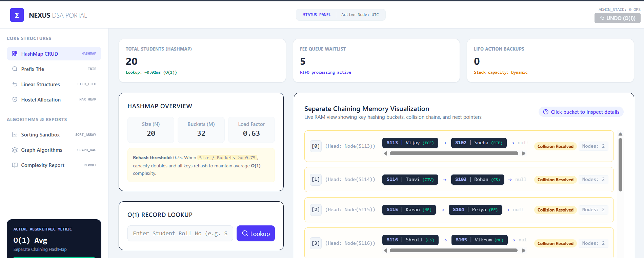Click horizontal scrollbar of bucket [3] chain

coord(454,251)
